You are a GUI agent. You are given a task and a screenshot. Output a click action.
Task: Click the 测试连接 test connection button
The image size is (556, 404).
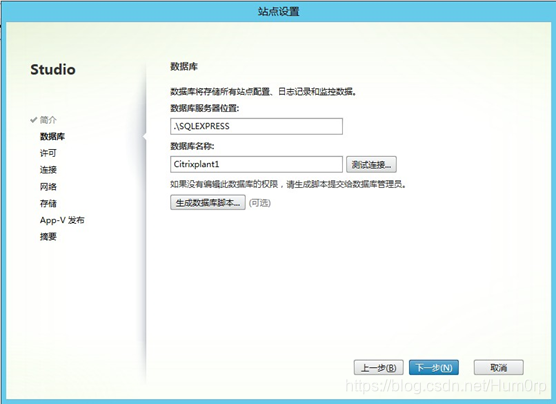tap(371, 165)
